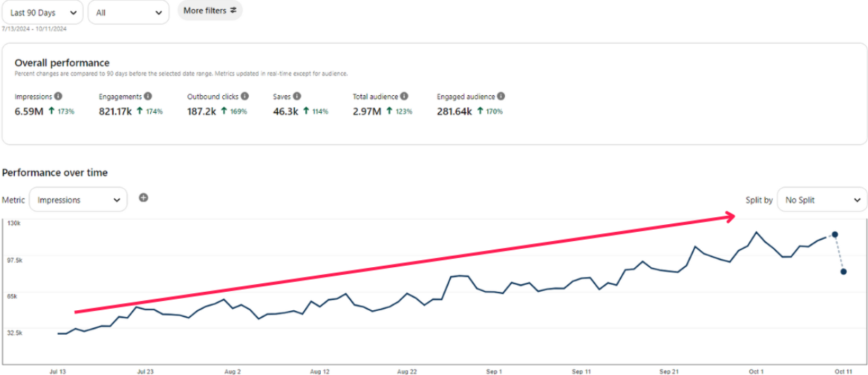
Task: Click the Aug 2 axis label
Action: click(232, 371)
